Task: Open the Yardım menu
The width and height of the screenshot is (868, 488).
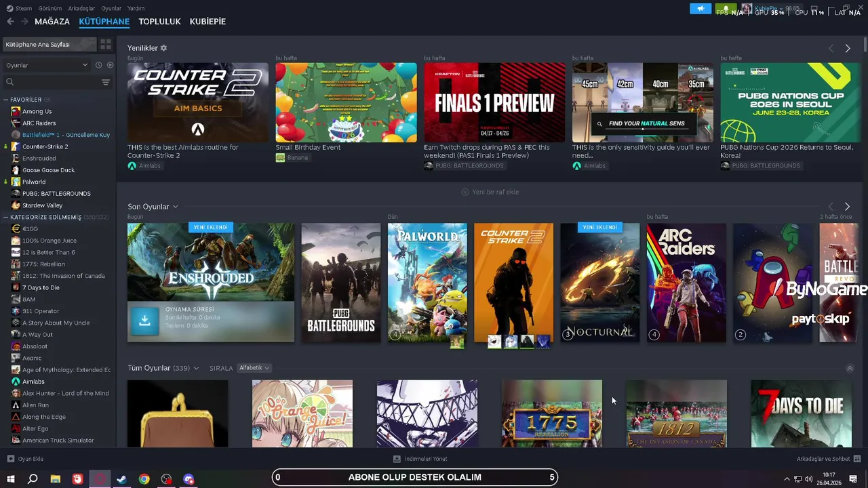Action: [x=136, y=8]
